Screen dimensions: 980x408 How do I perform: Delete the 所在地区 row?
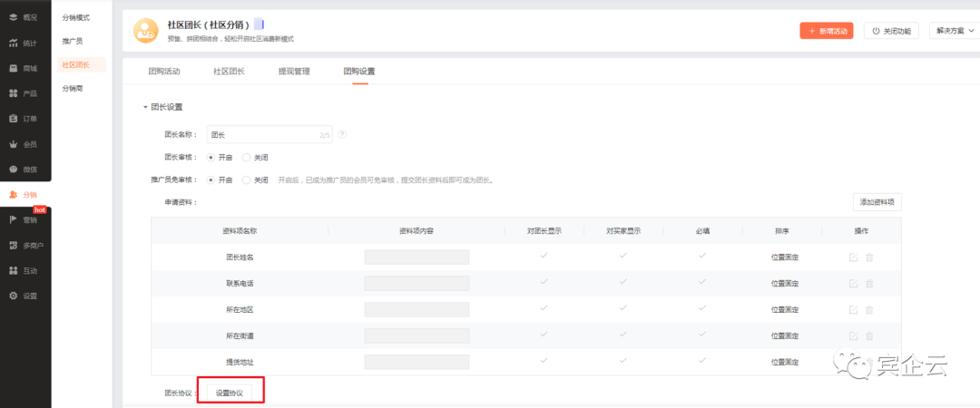[868, 309]
